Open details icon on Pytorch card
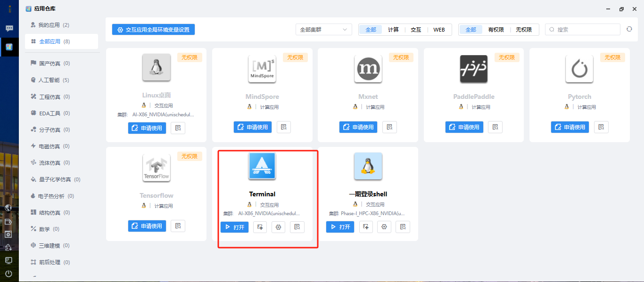Image resolution: width=644 pixels, height=282 pixels. pyautogui.click(x=601, y=127)
